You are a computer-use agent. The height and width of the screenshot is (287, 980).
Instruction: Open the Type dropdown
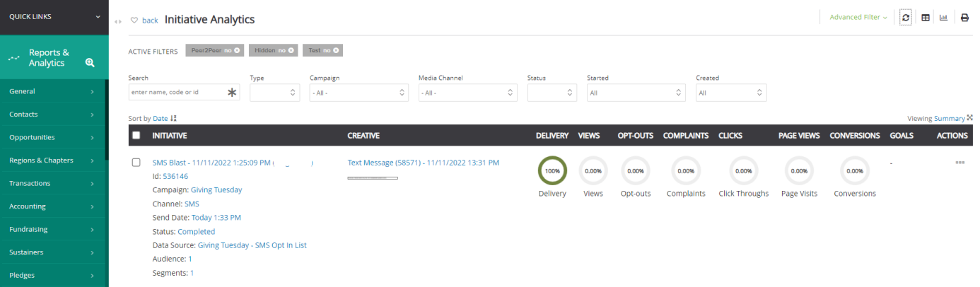point(275,93)
